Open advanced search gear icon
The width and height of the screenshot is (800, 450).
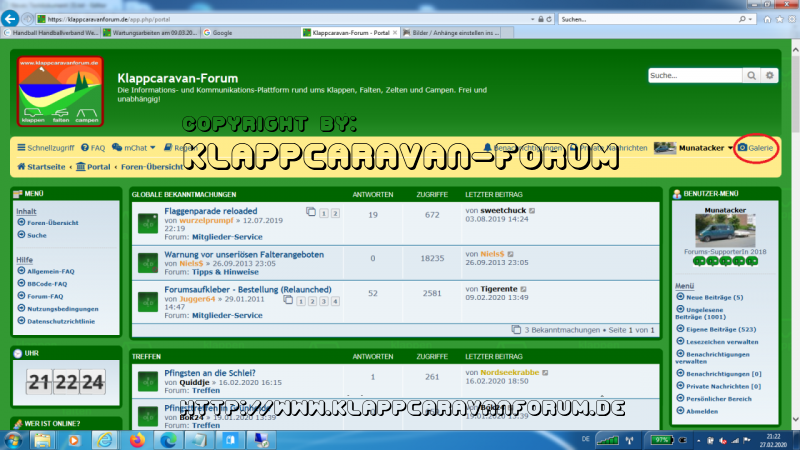[769, 76]
